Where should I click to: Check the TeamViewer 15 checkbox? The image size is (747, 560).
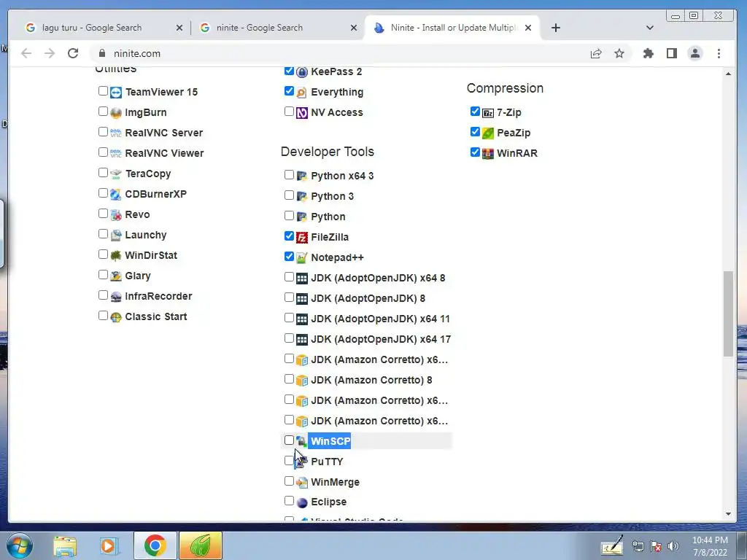103,90
